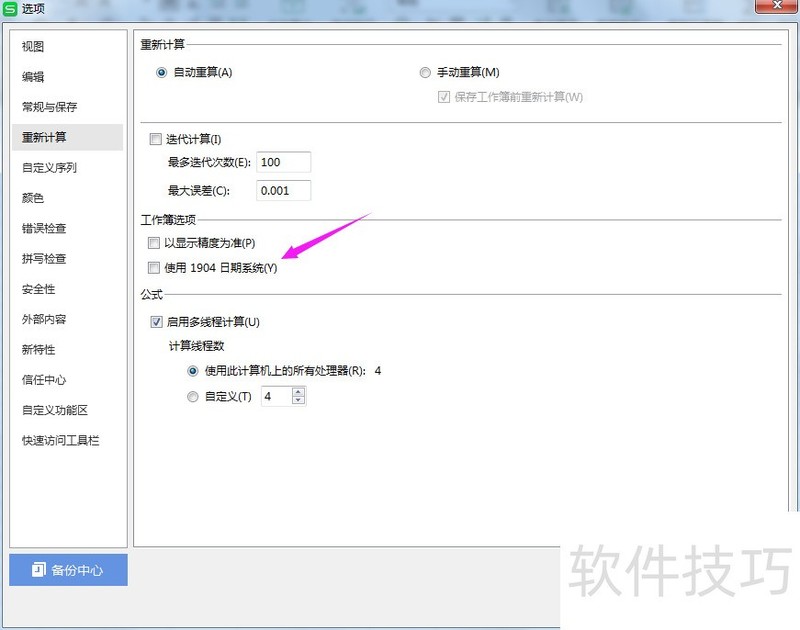This screenshot has width=800, height=630.
Task: Increase custom thread count with stepper arrow
Action: 297,391
